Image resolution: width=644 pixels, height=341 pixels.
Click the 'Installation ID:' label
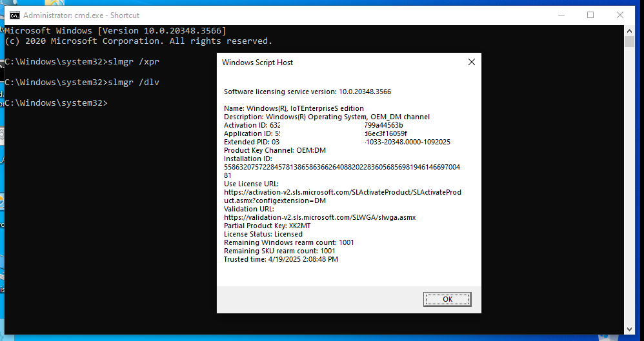(x=248, y=159)
